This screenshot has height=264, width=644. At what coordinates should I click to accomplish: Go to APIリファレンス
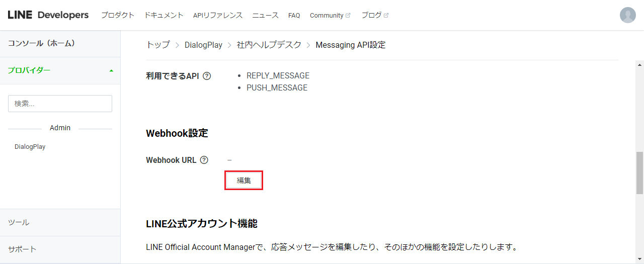click(218, 15)
